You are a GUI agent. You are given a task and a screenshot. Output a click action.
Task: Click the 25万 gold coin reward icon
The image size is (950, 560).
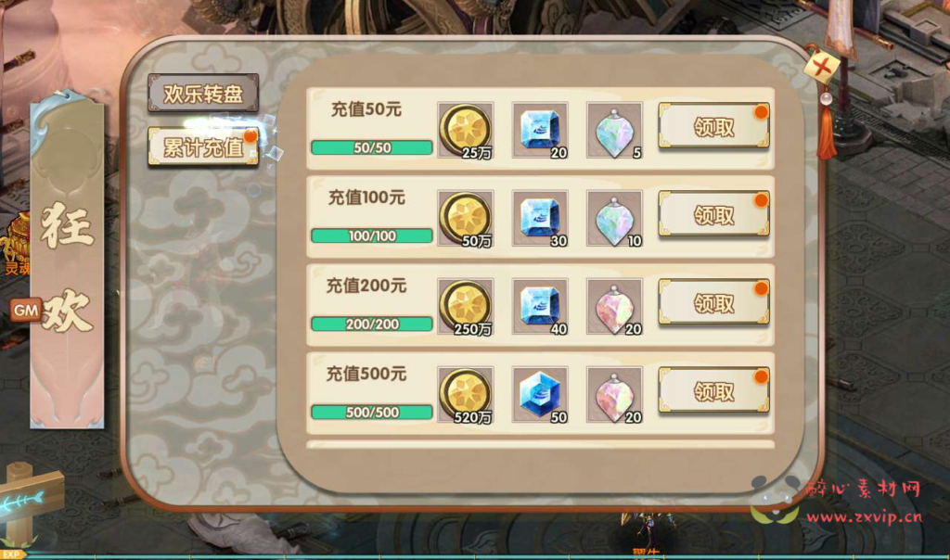click(466, 130)
